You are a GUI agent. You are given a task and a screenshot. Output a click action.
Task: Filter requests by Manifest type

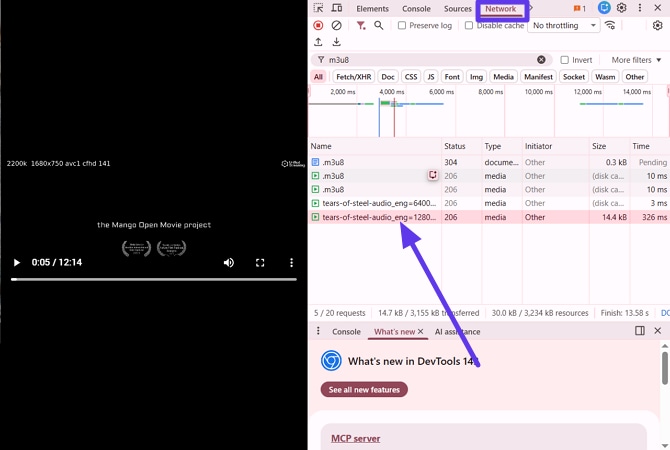pyautogui.click(x=538, y=77)
